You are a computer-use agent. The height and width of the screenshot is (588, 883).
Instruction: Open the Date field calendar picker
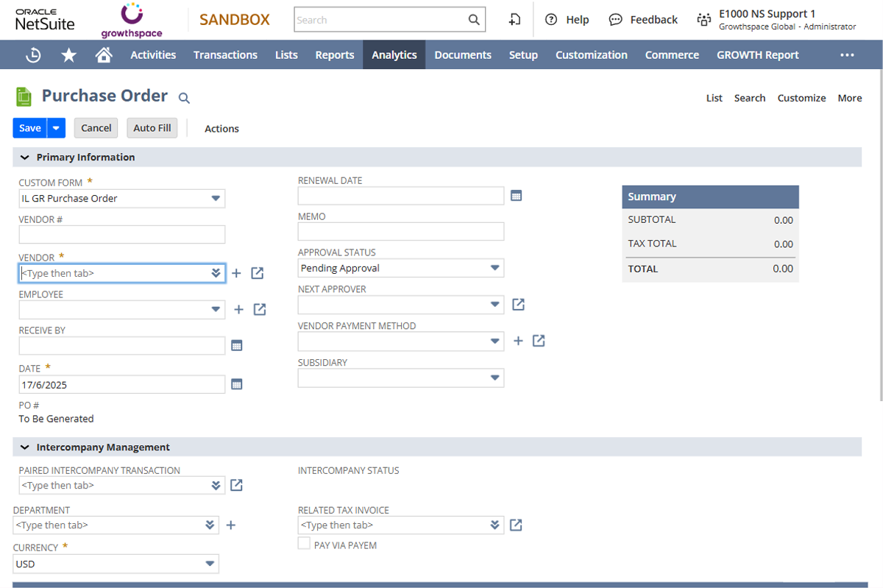point(237,384)
